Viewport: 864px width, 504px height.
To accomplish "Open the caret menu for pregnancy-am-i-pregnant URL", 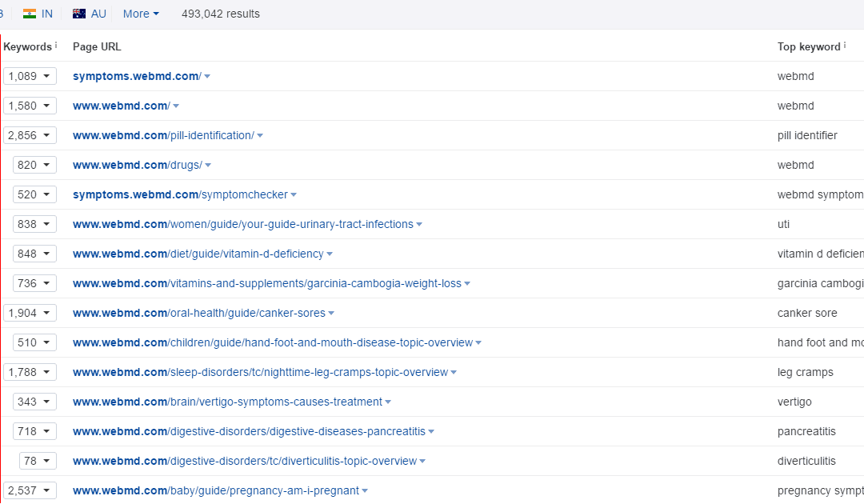I will coord(365,491).
